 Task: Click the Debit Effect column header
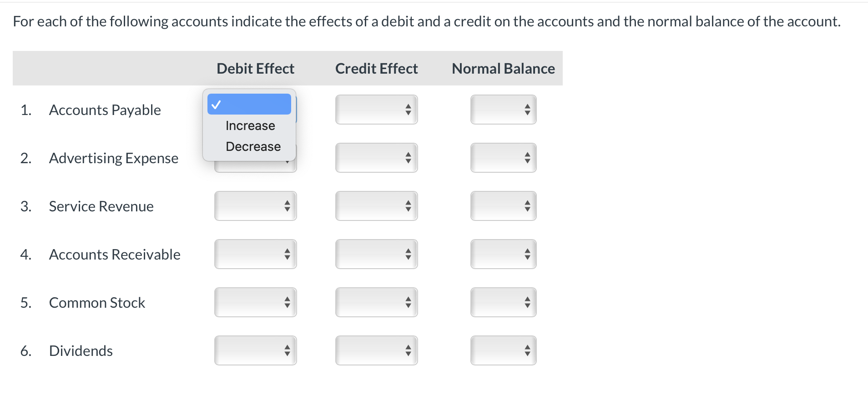(x=255, y=68)
